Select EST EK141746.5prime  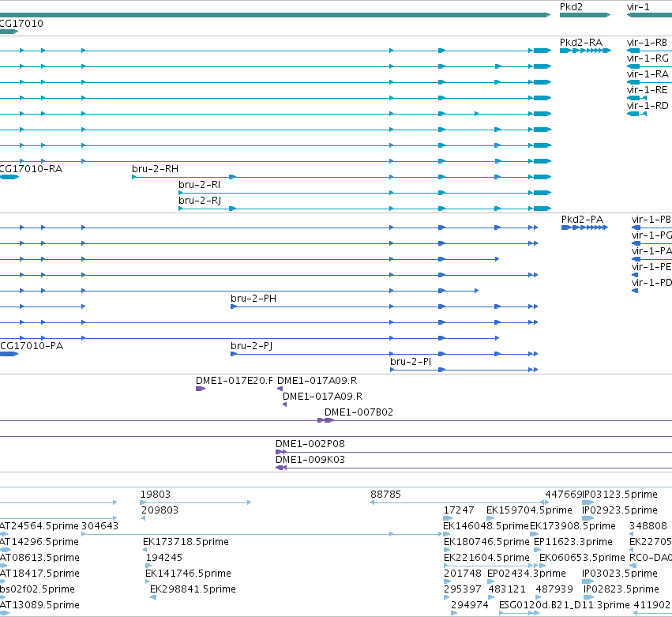[188, 574]
